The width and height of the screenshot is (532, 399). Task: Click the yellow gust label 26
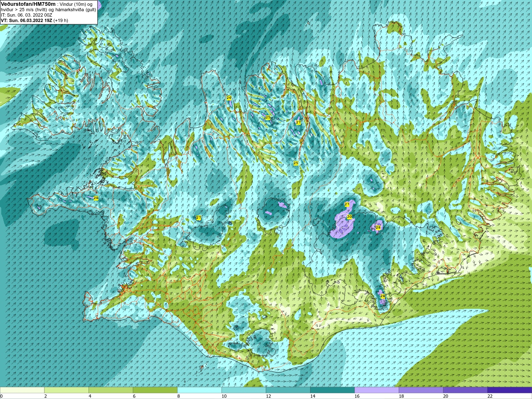229,98
